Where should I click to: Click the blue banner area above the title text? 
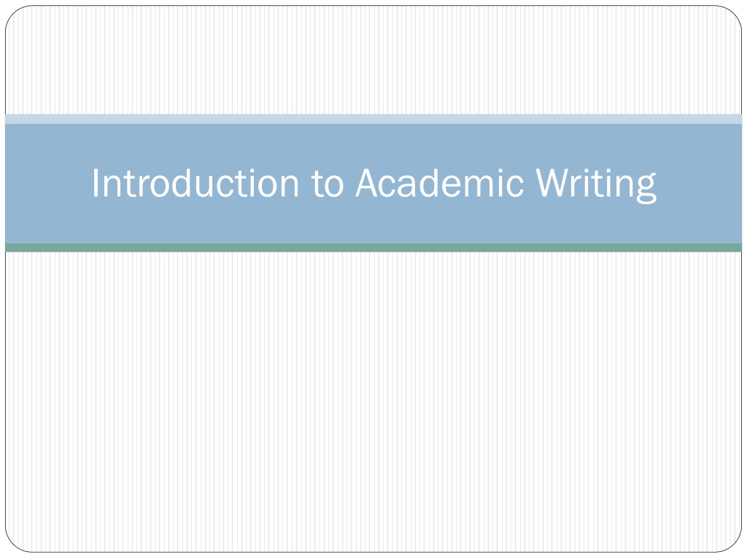click(x=373, y=144)
